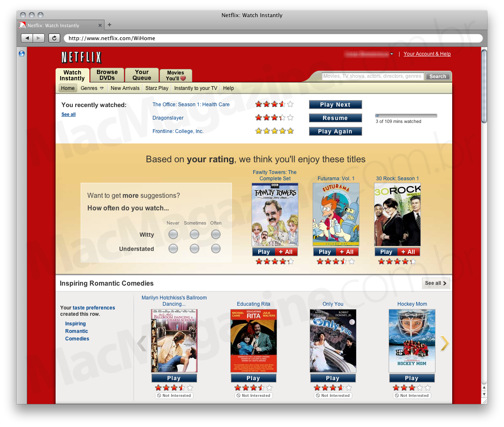Open Starz Play in the navigation bar

click(x=157, y=88)
